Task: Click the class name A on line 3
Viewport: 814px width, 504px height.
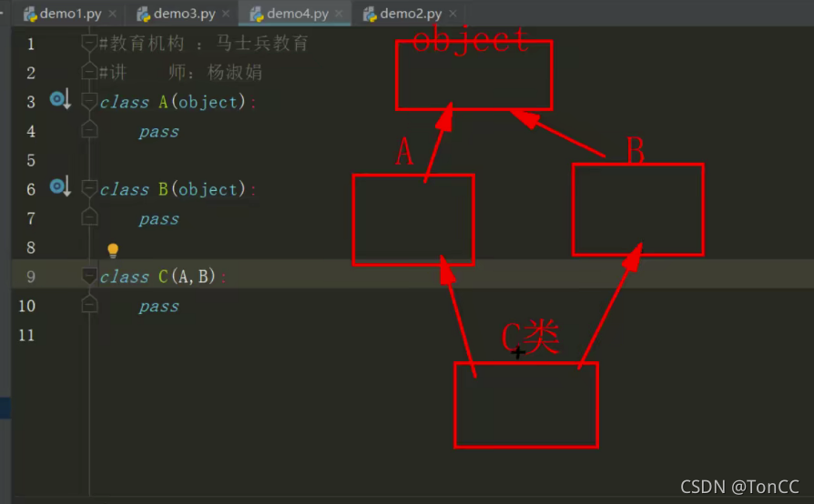Action: pos(163,102)
